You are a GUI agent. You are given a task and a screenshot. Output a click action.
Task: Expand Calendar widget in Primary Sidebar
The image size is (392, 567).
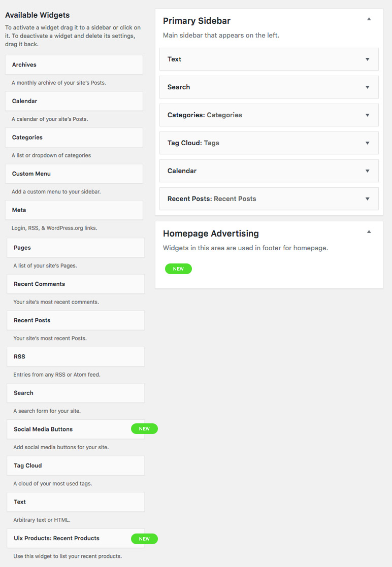pos(367,171)
